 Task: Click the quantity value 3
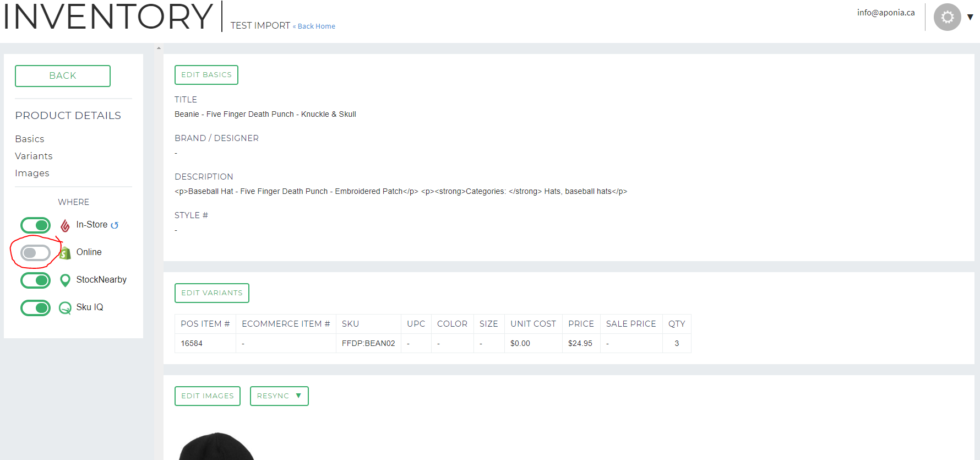(677, 343)
